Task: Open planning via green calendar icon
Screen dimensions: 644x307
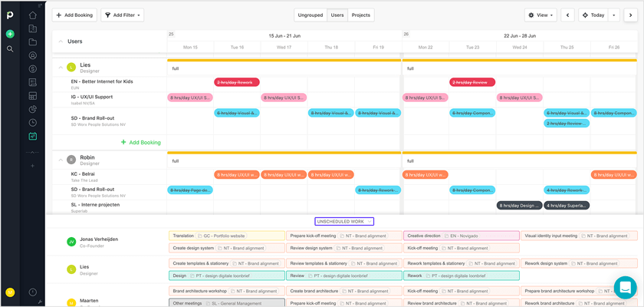Action: pos(33,136)
